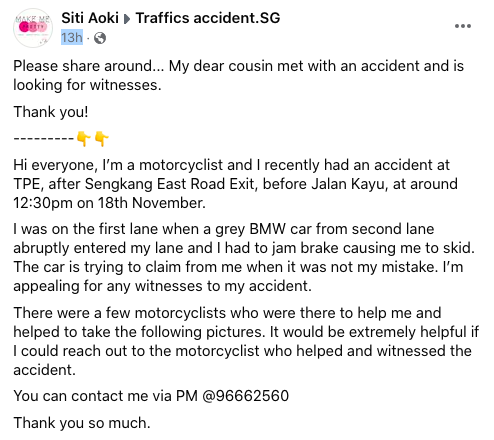Click the dashed separator line

(43, 138)
